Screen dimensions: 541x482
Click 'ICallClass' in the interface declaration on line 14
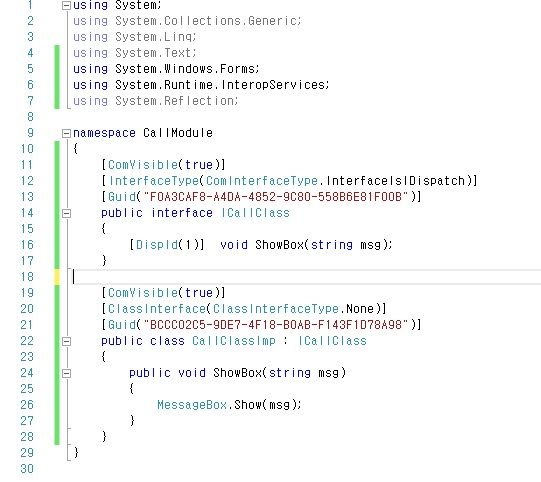[x=255, y=213]
